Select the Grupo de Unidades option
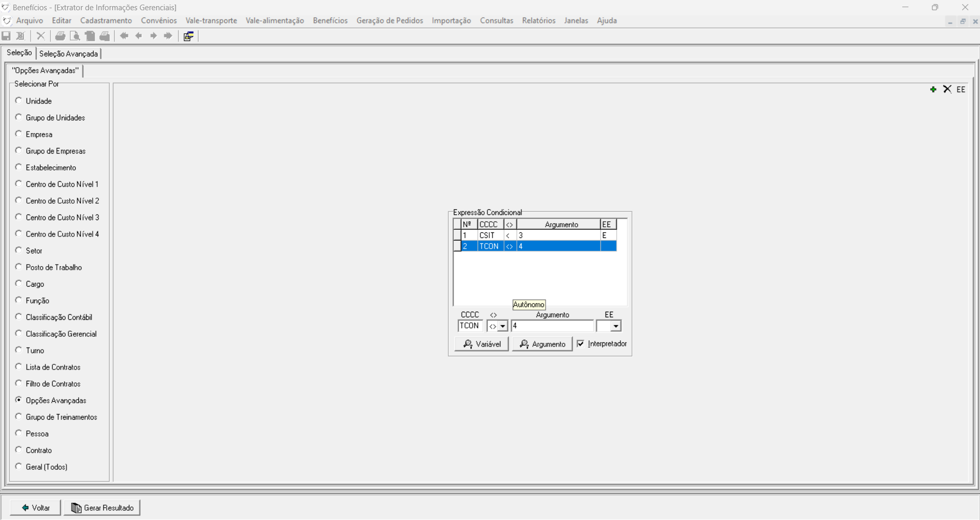 pyautogui.click(x=19, y=117)
